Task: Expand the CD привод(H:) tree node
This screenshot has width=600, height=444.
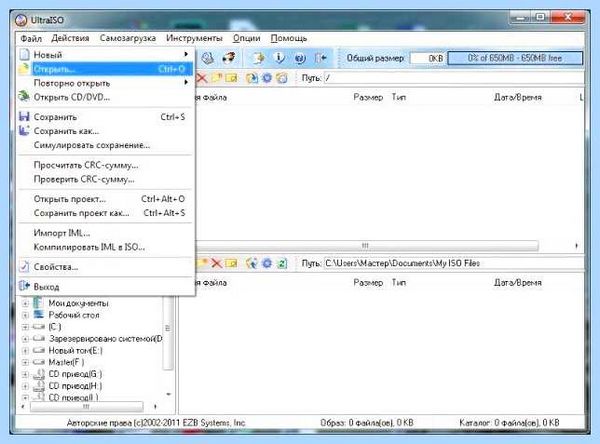Action: coord(25,386)
